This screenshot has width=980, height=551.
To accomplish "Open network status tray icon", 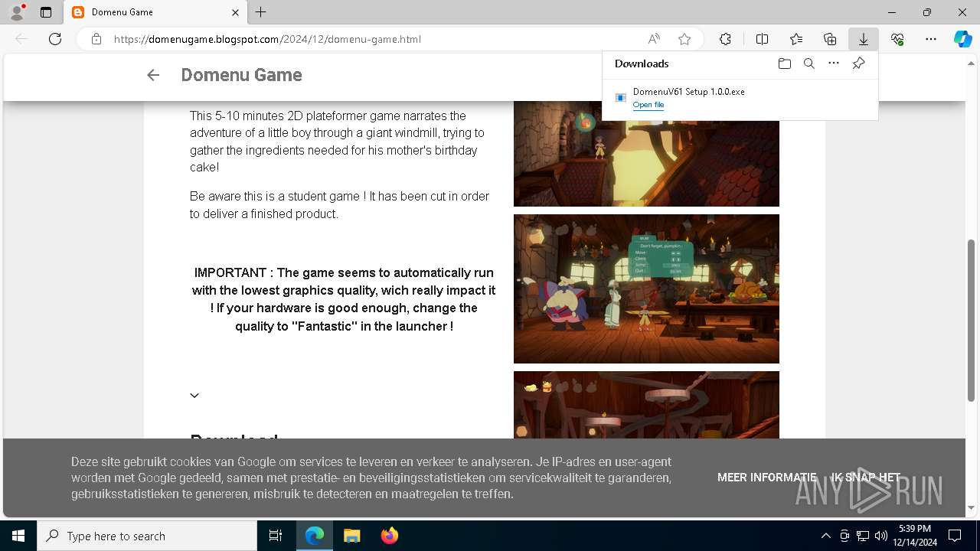I will pos(863,536).
